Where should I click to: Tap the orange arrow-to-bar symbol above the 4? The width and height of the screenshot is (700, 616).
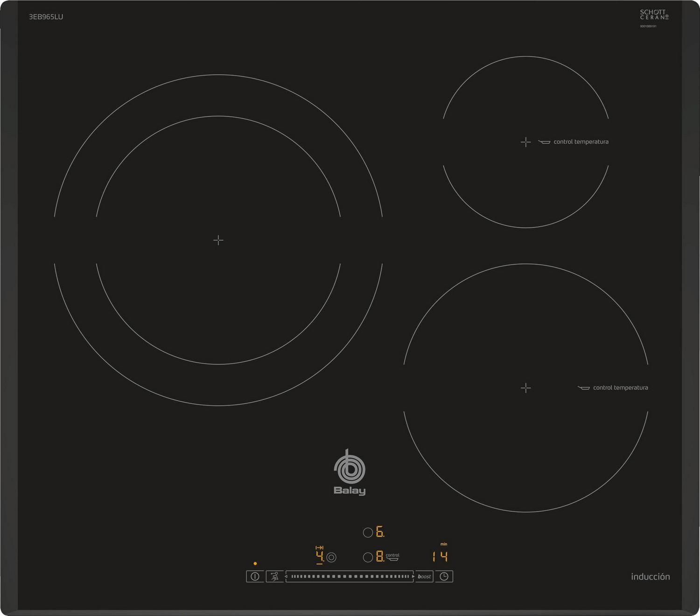320,547
